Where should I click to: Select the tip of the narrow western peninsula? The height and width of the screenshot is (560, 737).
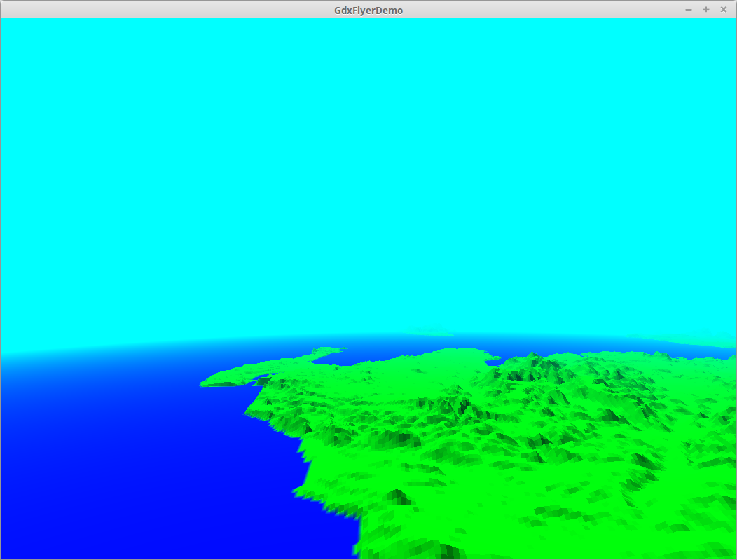pyautogui.click(x=205, y=383)
